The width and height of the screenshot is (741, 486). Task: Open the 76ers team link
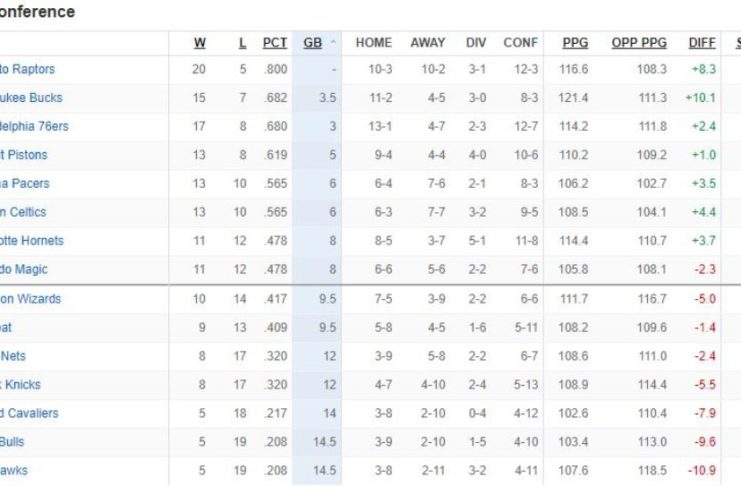(34, 126)
